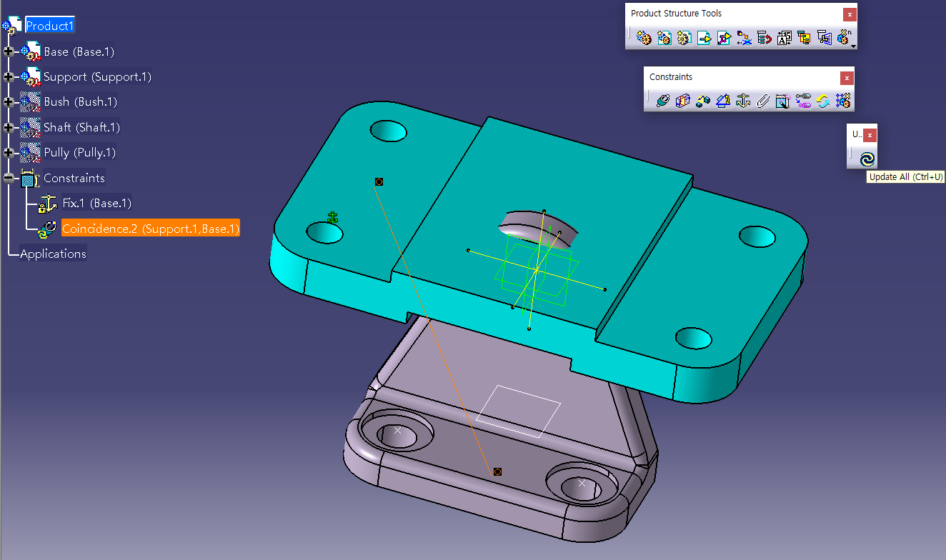
Task: Open the Multi Instantiation flyout arrow
Action: click(x=853, y=46)
